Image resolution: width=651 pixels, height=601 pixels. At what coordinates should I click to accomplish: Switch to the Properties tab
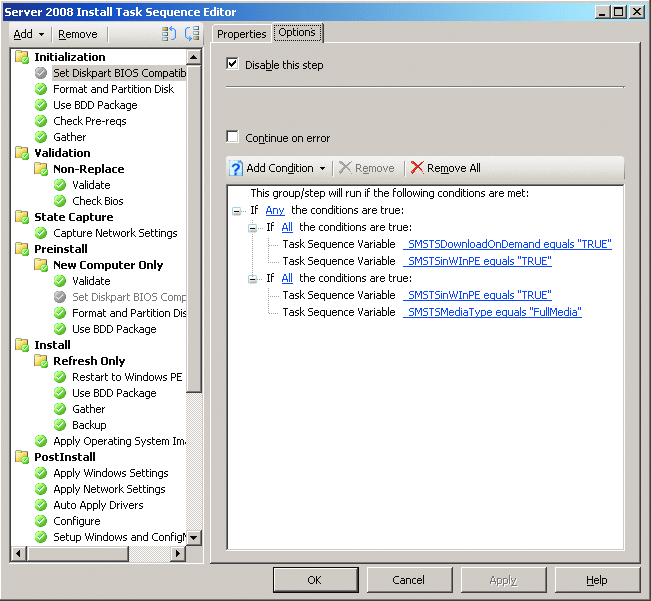coord(241,34)
